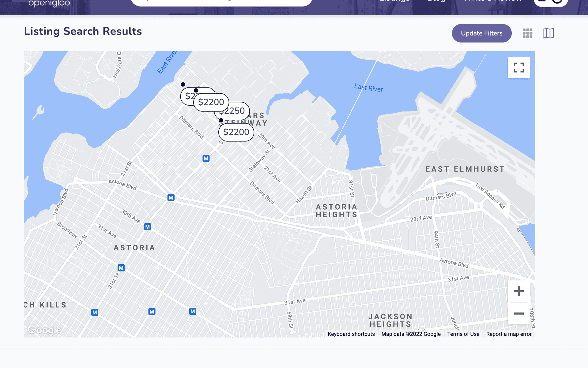588x368 pixels.
Task: Click Report a map error link
Action: (x=509, y=334)
